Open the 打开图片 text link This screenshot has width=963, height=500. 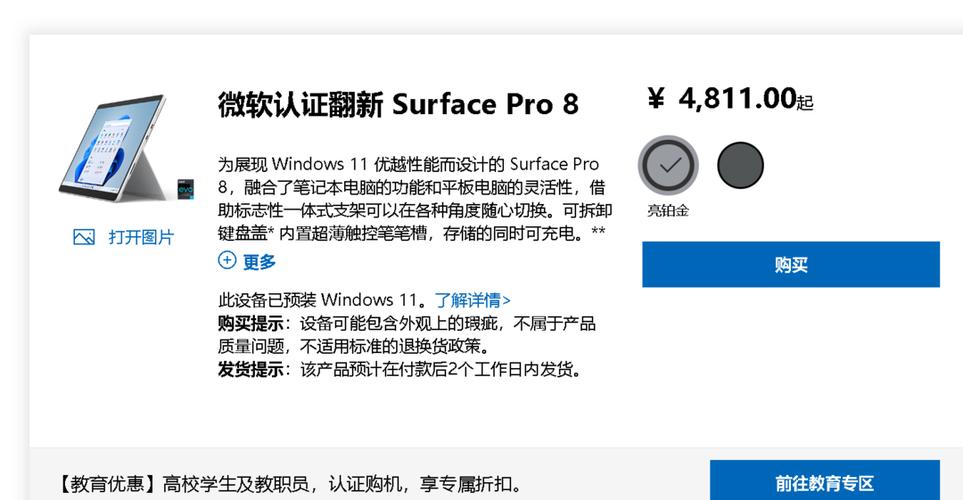(141, 237)
